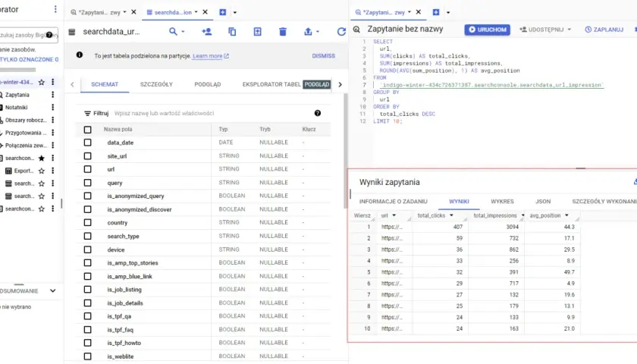Check the url field checkbox
Screen dimensions: 637x364
[x=87, y=169]
